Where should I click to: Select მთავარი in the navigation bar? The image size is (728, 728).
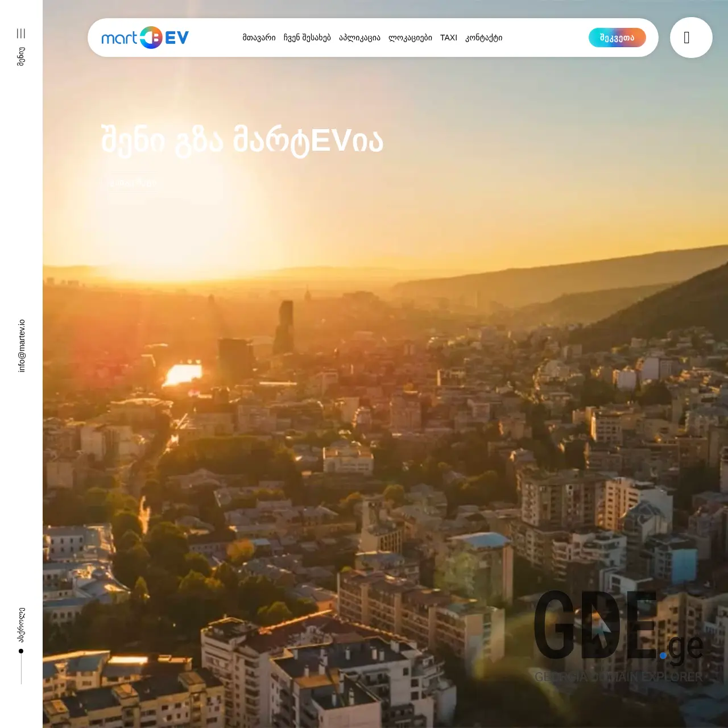click(259, 38)
